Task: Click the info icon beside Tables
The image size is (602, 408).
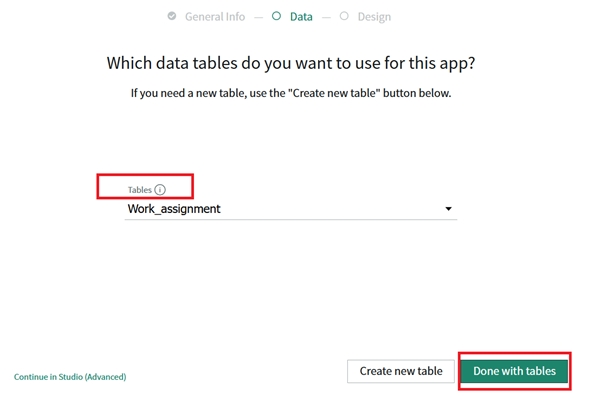Action: pyautogui.click(x=160, y=190)
